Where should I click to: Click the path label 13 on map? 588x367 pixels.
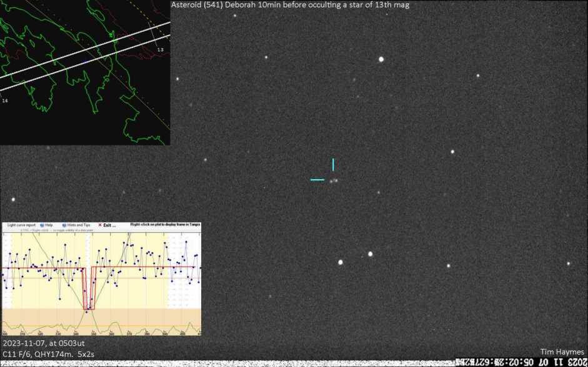pos(160,49)
